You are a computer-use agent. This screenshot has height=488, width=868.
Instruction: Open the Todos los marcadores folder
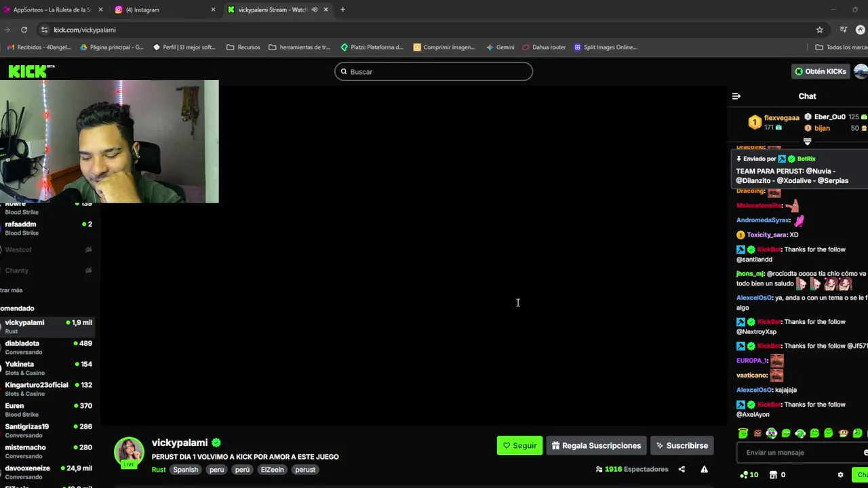click(841, 47)
